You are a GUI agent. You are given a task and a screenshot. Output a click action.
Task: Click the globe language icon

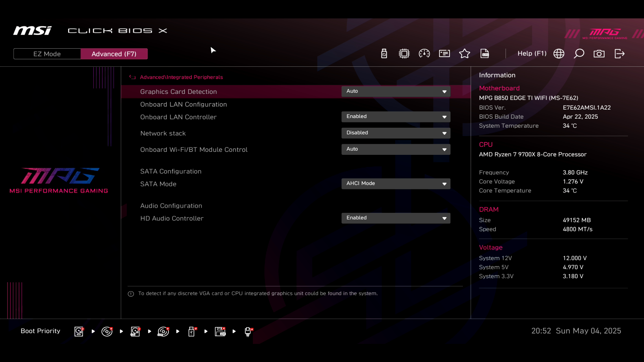[559, 54]
